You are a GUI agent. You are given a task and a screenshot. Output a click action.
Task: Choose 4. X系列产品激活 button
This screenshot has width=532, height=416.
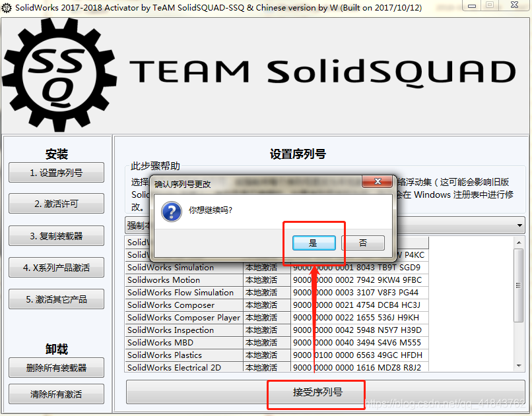tap(56, 268)
